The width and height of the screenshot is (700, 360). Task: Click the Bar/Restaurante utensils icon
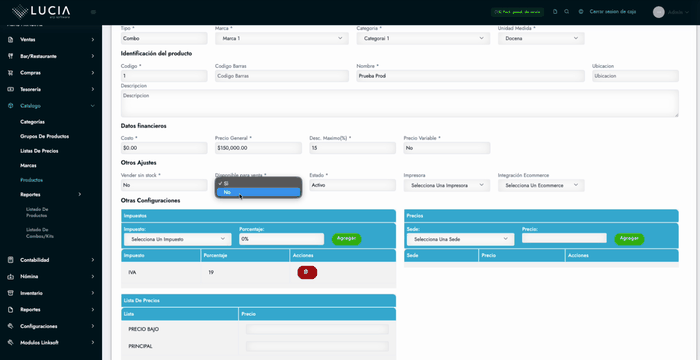point(11,56)
